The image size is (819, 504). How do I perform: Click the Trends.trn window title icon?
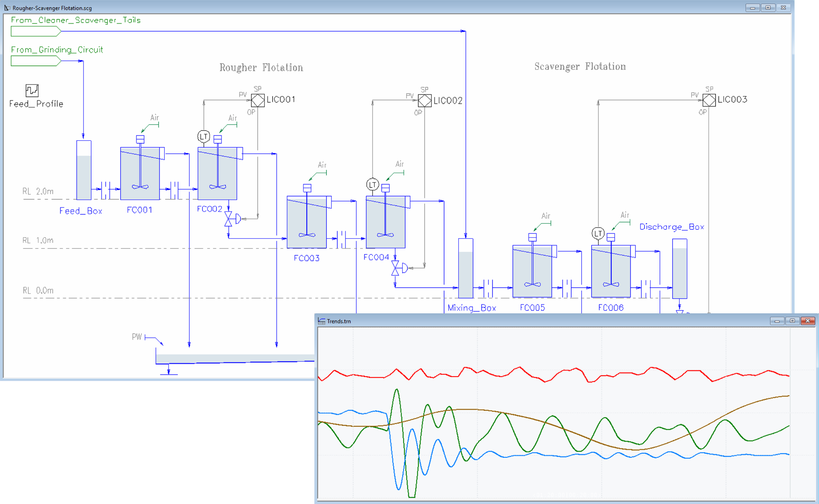(x=322, y=321)
